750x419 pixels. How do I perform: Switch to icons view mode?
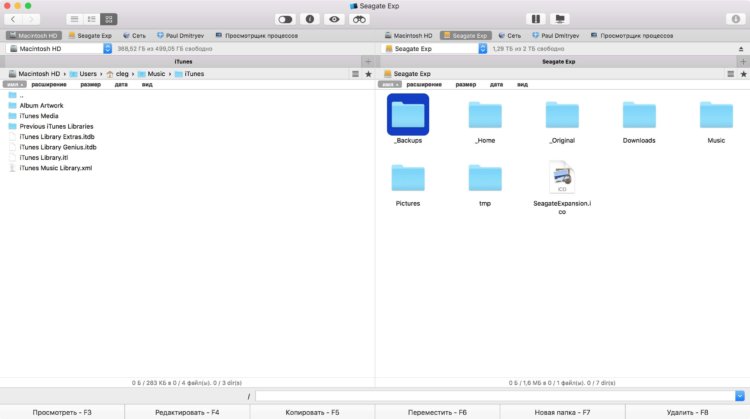tap(109, 19)
